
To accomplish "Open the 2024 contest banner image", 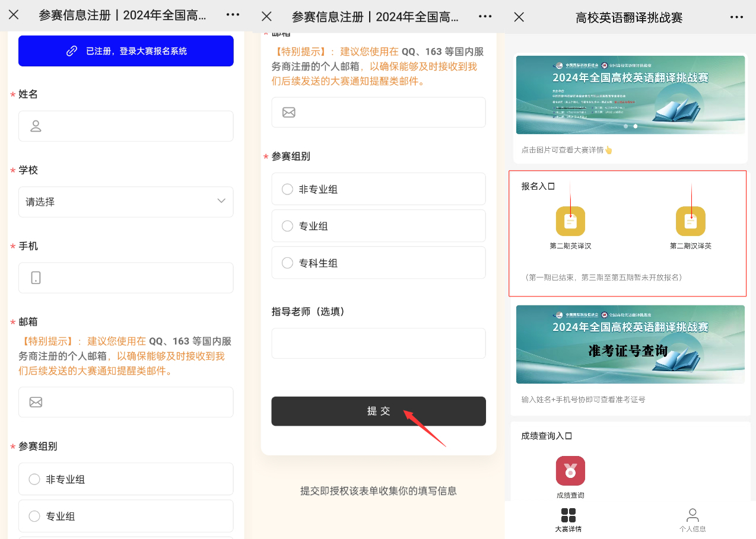I will 630,95.
